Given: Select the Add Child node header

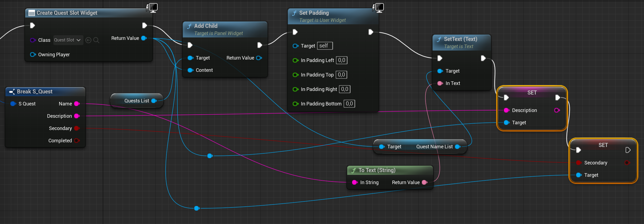Looking at the screenshot, I should (x=225, y=29).
